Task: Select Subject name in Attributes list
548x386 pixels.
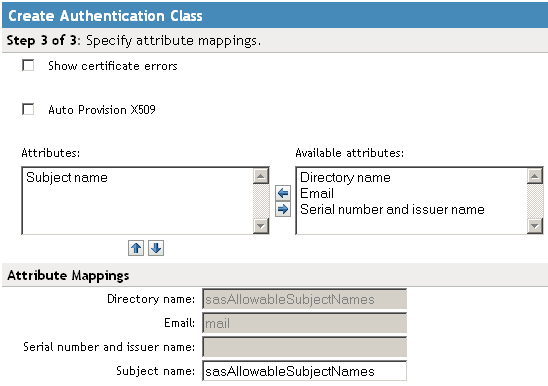Action: [67, 178]
